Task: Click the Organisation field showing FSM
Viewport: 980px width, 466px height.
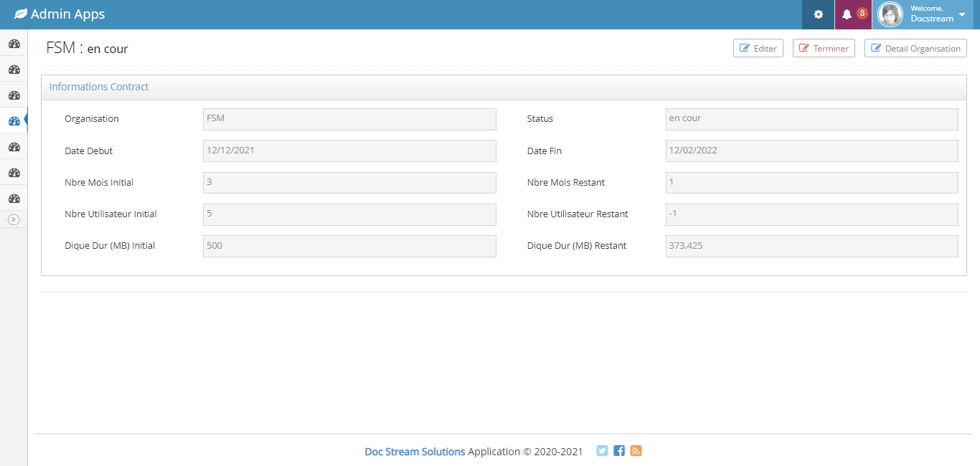Action: pyautogui.click(x=349, y=119)
